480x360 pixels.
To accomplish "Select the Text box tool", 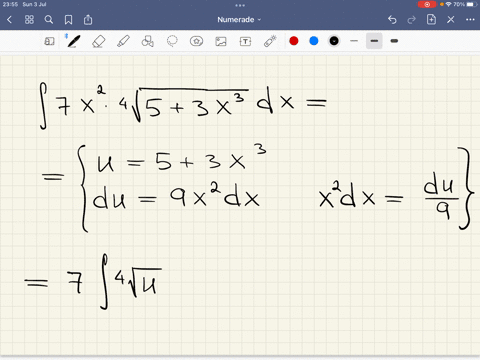I will tap(245, 41).
